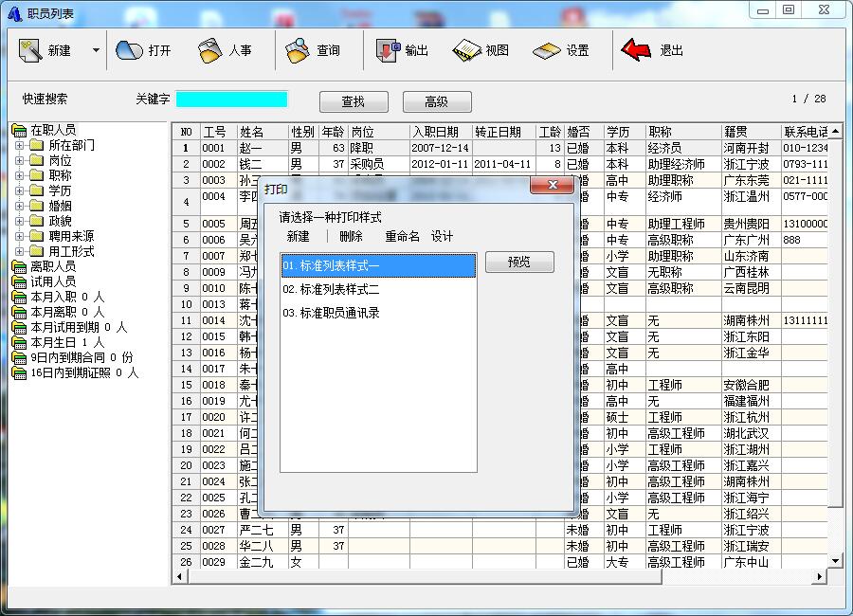Click the 预览 (Preview) button in print dialog

pos(519,262)
